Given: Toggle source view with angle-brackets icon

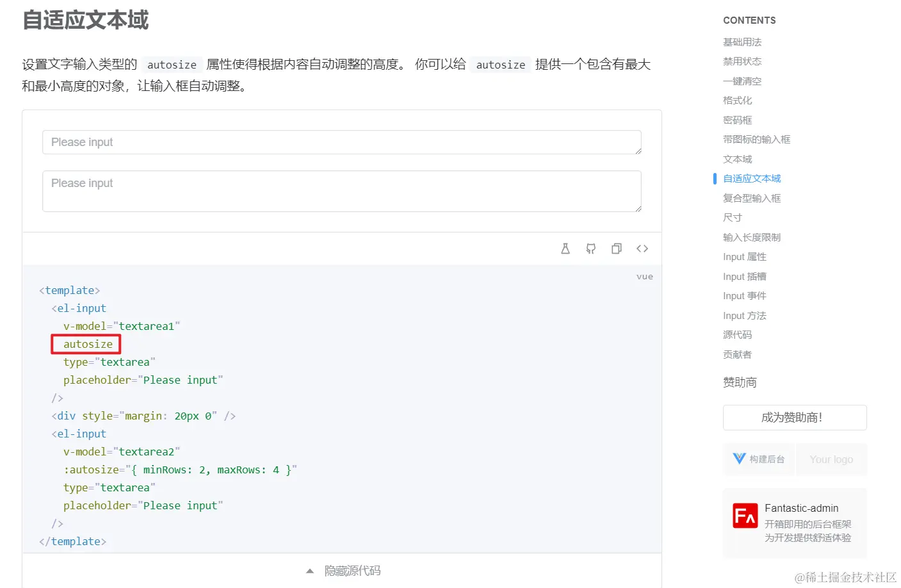Looking at the screenshot, I should [x=642, y=249].
